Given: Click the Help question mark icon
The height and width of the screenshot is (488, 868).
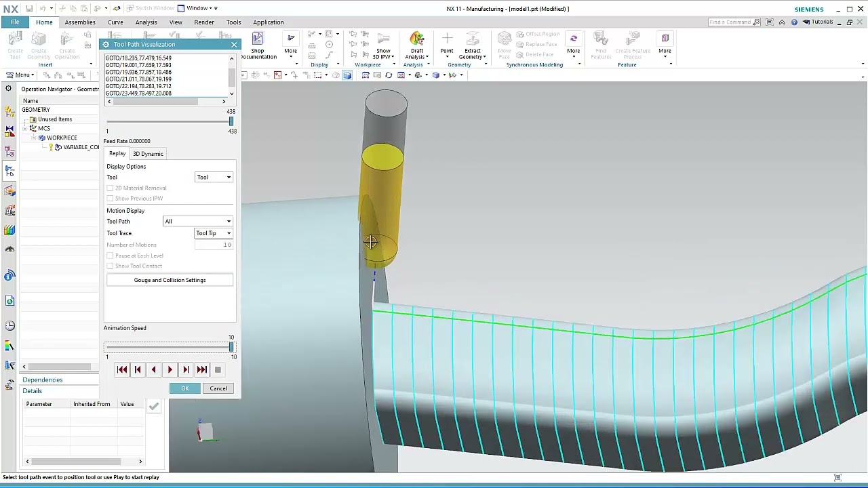Looking at the screenshot, I should [x=794, y=22].
